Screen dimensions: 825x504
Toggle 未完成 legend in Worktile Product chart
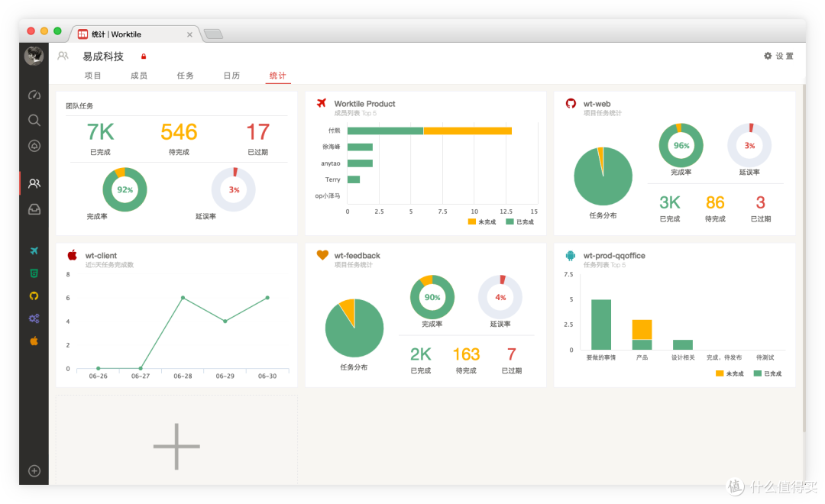[x=482, y=221]
